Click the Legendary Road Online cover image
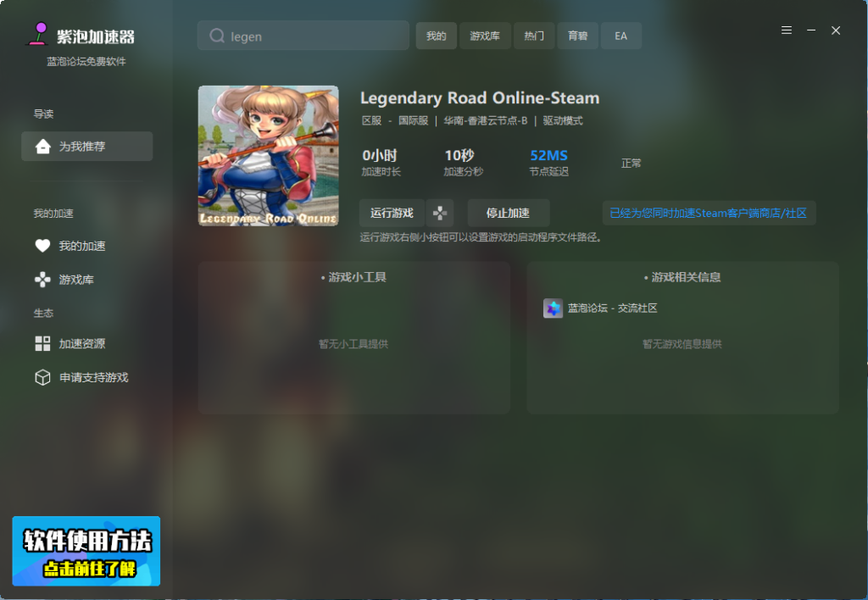The width and height of the screenshot is (868, 600). pyautogui.click(x=269, y=156)
